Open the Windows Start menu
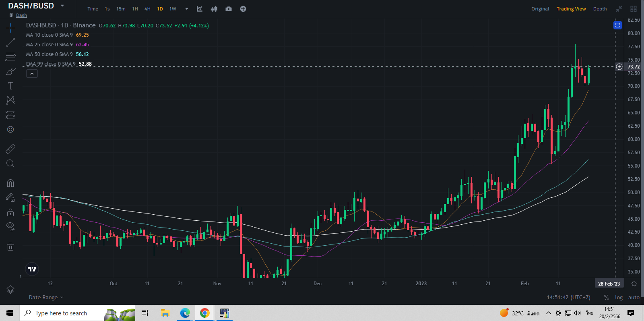The height and width of the screenshot is (321, 644). tap(10, 313)
